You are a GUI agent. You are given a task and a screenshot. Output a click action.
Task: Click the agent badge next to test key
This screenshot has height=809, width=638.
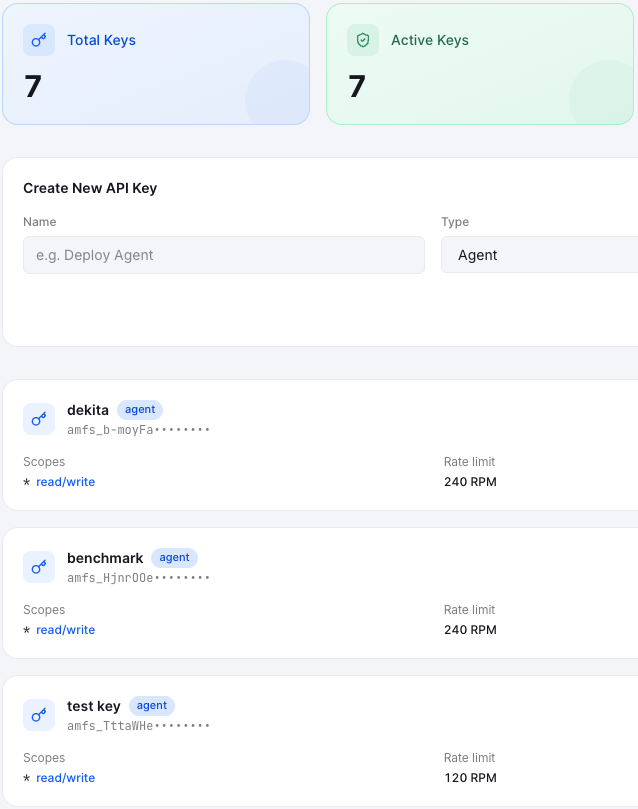click(x=152, y=706)
